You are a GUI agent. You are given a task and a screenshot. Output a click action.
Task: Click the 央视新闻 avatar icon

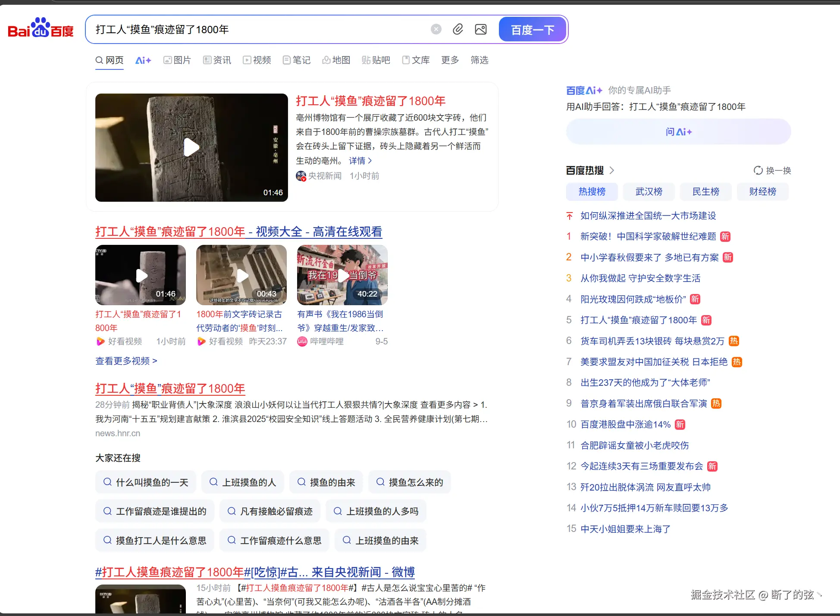(301, 176)
